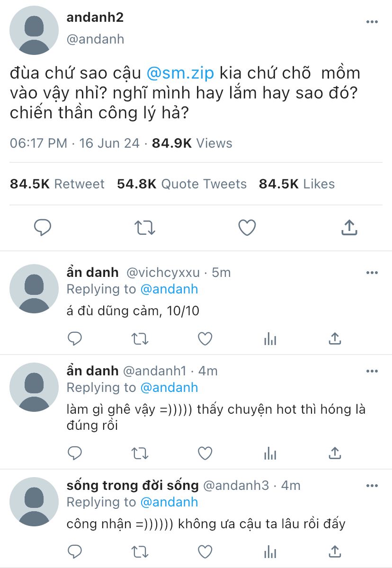Open the @sm.zip mention link
The height and width of the screenshot is (568, 392).
point(180,73)
